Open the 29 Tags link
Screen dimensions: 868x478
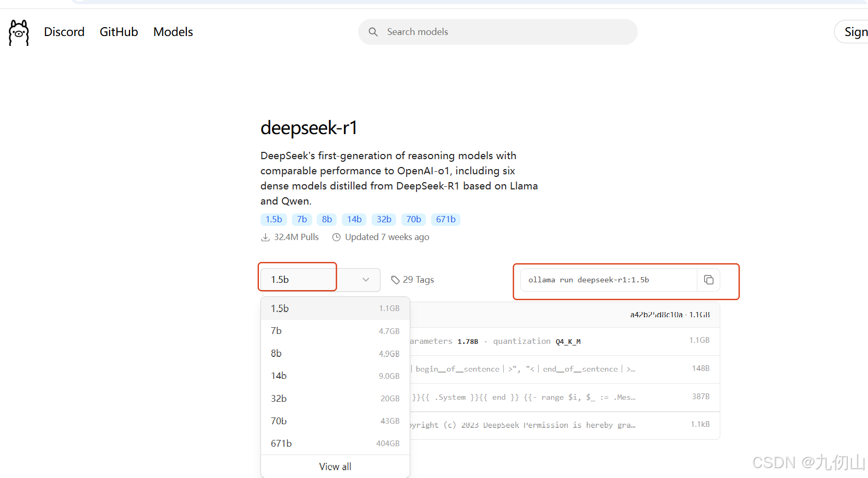pos(412,280)
